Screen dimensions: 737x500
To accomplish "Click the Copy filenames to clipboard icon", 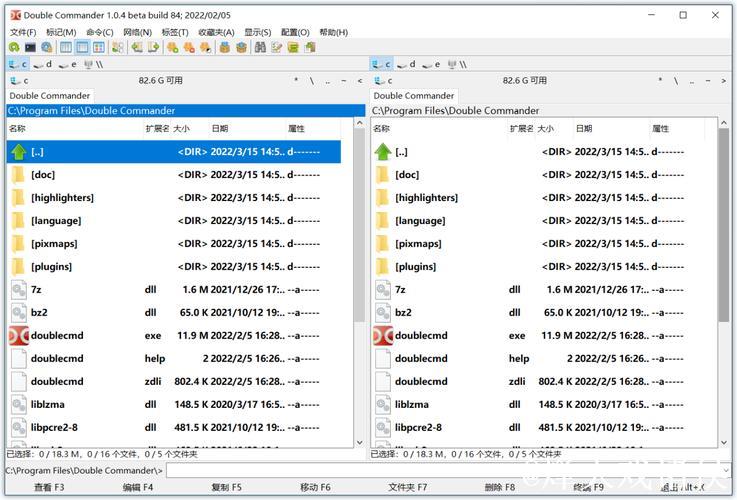I will point(310,47).
